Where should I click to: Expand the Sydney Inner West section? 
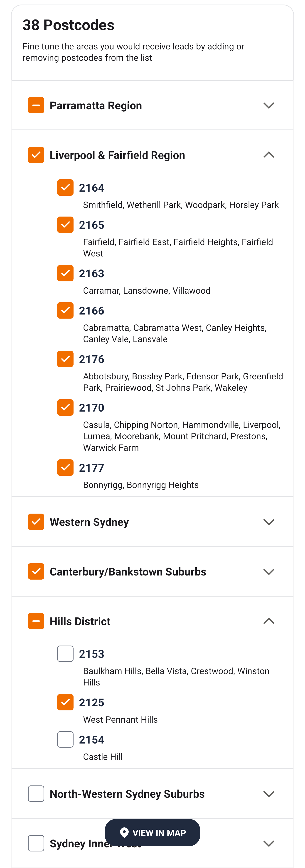point(268,843)
